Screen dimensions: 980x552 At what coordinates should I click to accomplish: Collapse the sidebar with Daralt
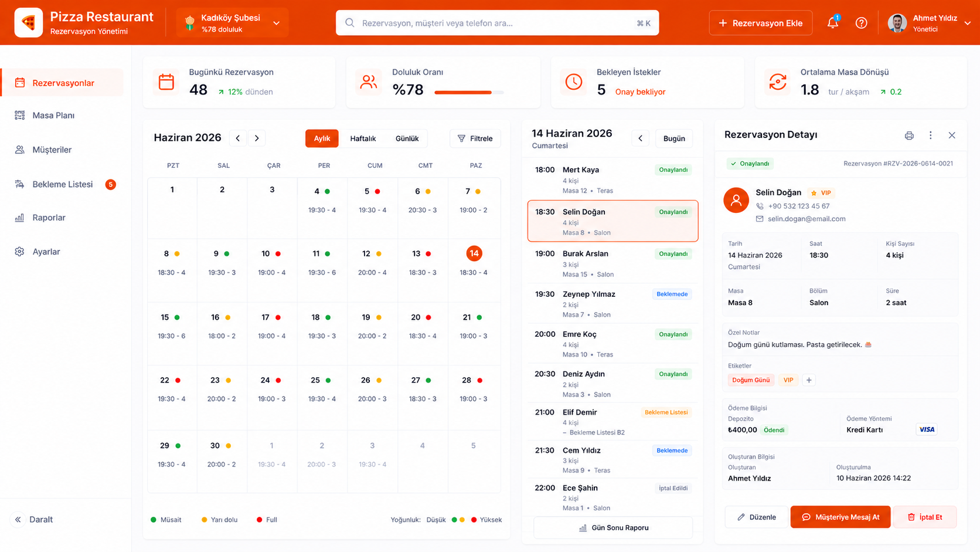[x=34, y=520]
